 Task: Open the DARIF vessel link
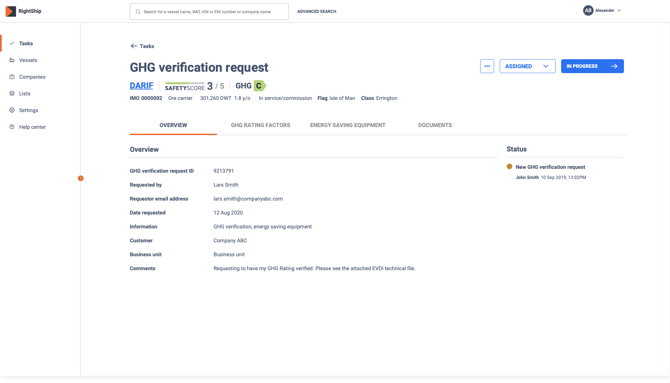click(x=141, y=85)
